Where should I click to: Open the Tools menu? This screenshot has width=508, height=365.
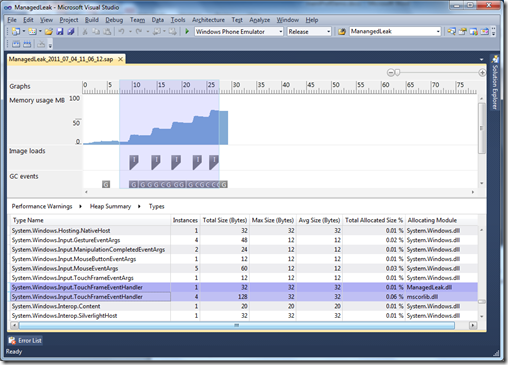178,20
